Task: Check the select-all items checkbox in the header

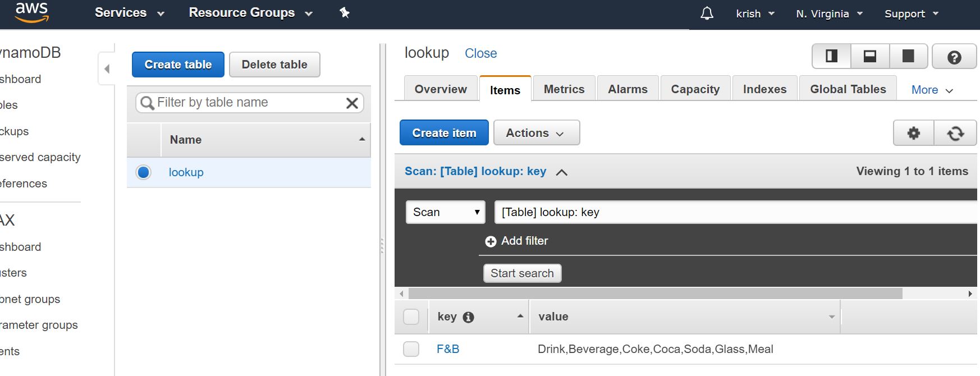Action: [411, 317]
